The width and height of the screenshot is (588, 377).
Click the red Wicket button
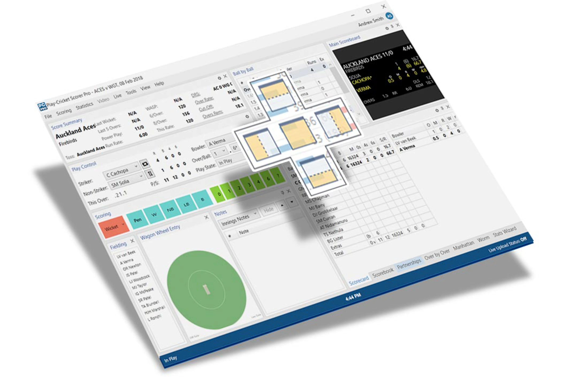click(114, 227)
